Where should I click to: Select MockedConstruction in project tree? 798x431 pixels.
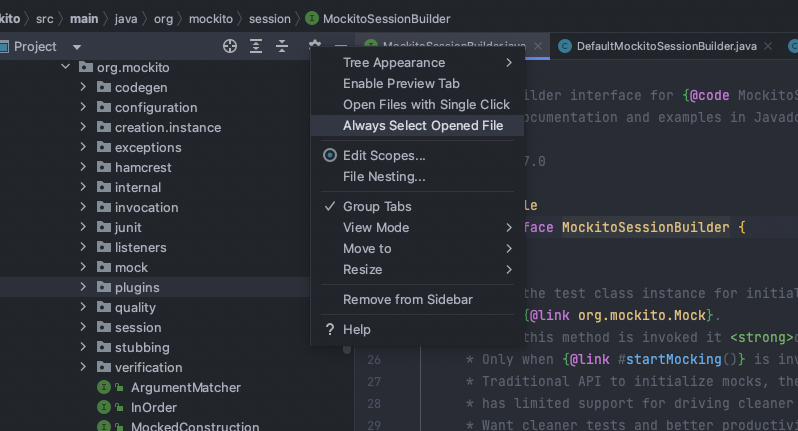coord(195,426)
